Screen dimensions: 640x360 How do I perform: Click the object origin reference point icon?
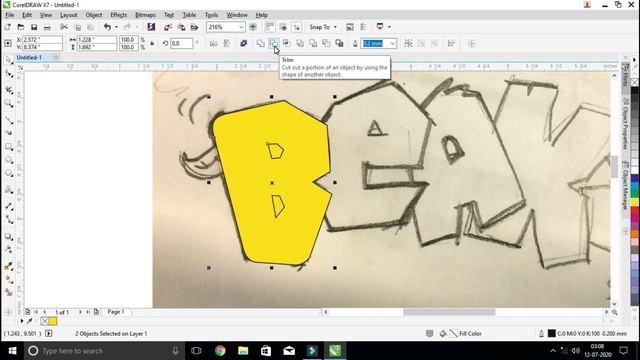pos(8,43)
